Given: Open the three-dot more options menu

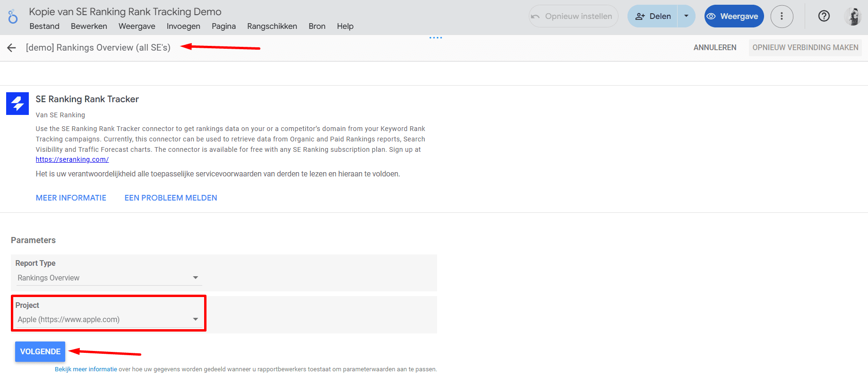Looking at the screenshot, I should tap(782, 16).
